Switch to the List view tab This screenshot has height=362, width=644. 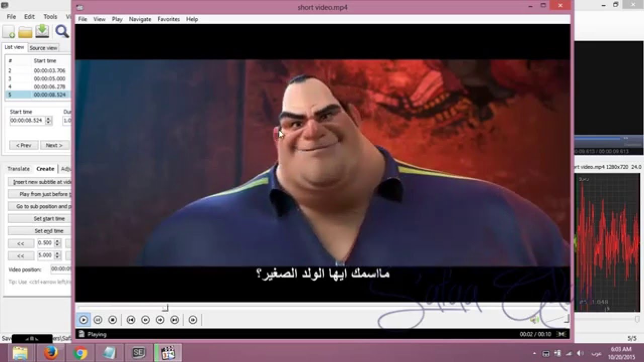click(x=14, y=47)
